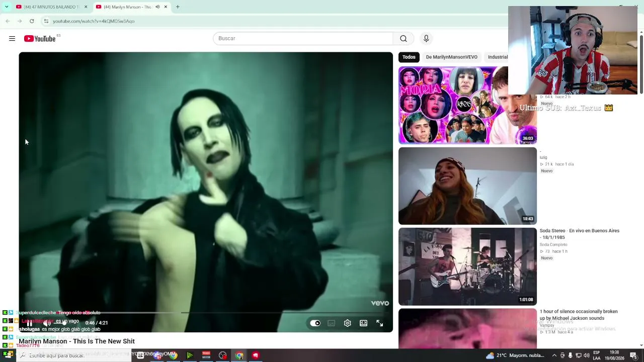This screenshot has height=362, width=644.
Task: Open the weather widget showing 21°C
Action: (515, 355)
